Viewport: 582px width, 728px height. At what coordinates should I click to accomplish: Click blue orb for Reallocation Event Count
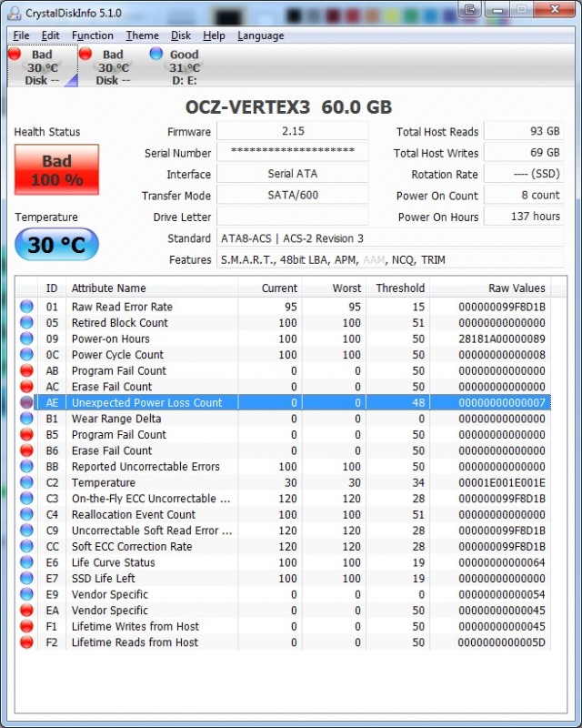[27, 514]
